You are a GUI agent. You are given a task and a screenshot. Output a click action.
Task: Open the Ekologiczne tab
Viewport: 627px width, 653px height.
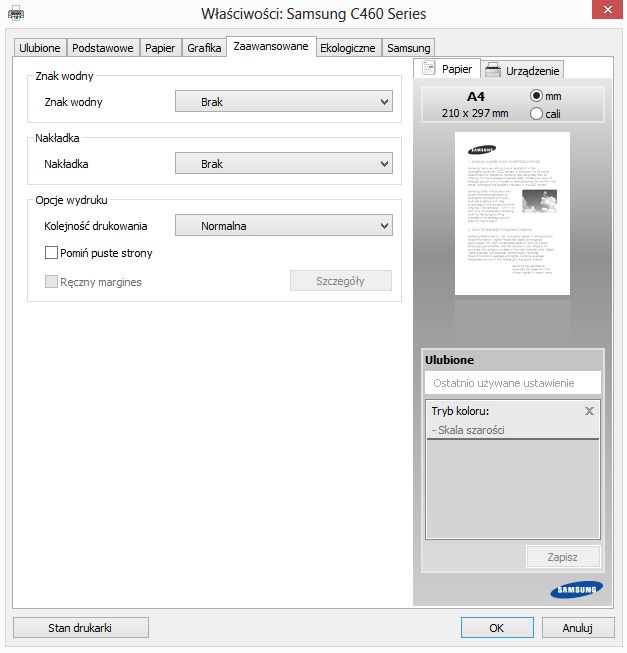point(348,48)
